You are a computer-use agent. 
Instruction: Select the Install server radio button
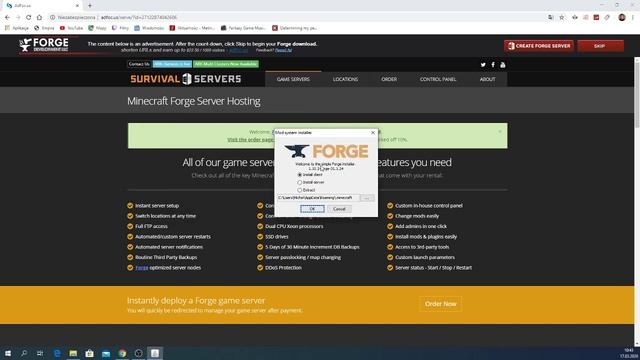click(300, 182)
